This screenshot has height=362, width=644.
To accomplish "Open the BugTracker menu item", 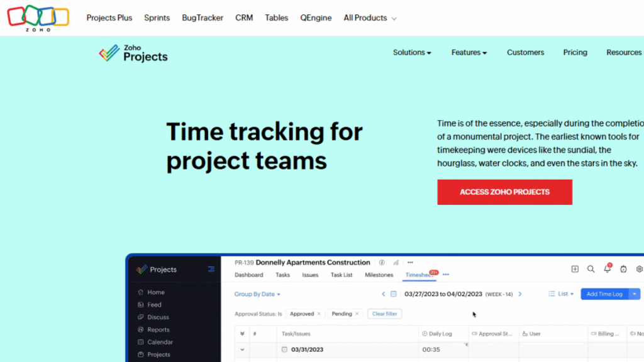I will [x=202, y=18].
